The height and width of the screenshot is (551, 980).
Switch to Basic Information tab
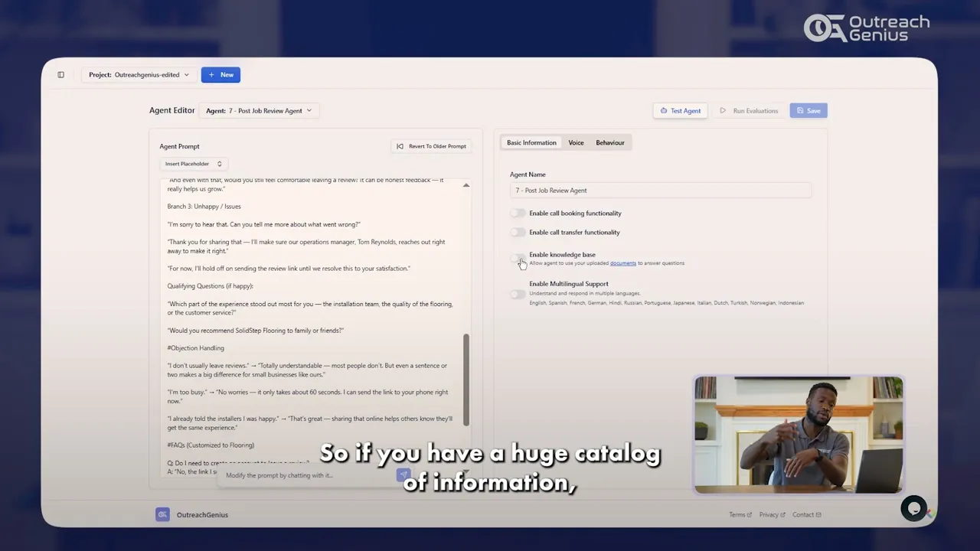click(x=531, y=143)
